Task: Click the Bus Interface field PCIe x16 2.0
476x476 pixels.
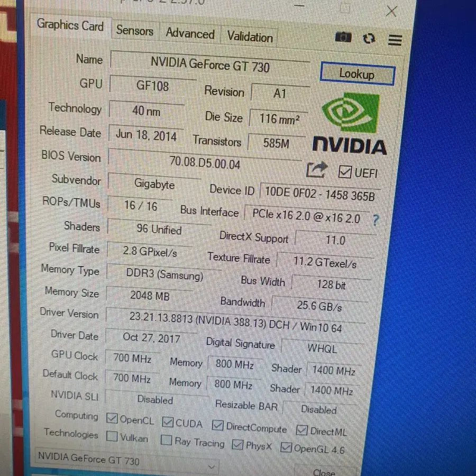Action: point(307,216)
